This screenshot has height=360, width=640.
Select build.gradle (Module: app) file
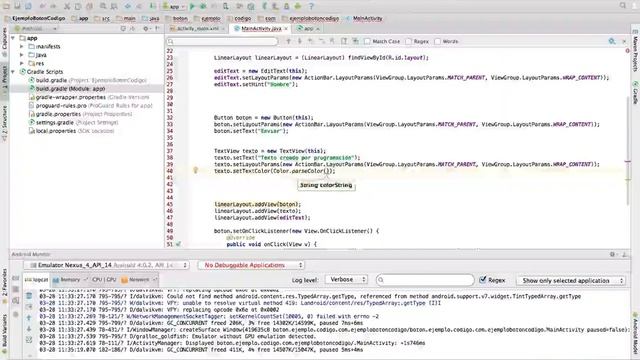(70, 89)
